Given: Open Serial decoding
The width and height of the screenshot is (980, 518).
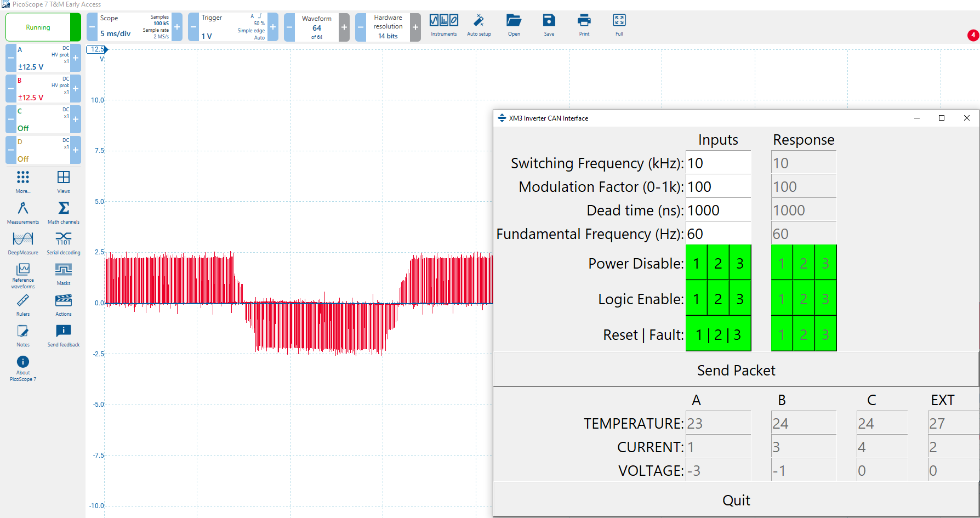Looking at the screenshot, I should point(64,243).
